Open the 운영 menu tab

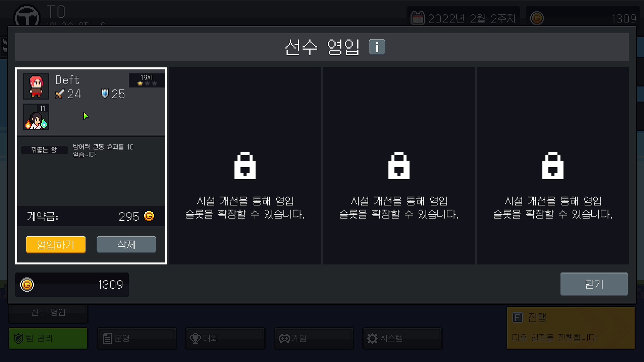(x=137, y=338)
